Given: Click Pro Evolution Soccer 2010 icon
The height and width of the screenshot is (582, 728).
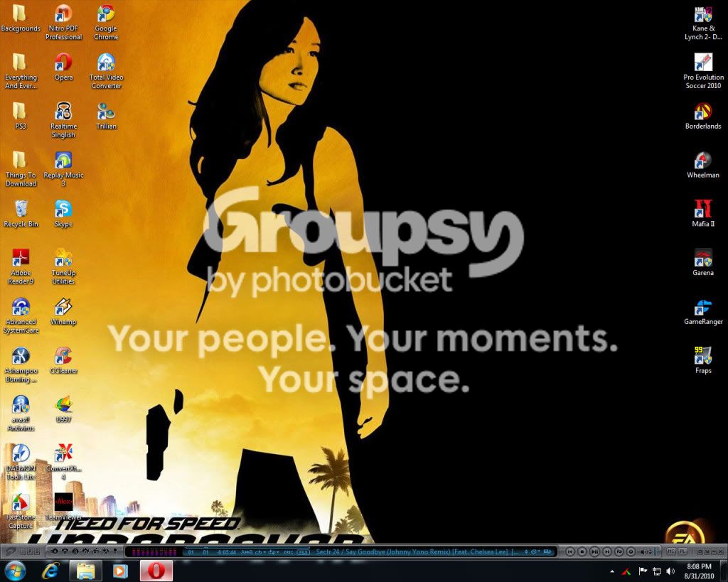Looking at the screenshot, I should point(703,71).
